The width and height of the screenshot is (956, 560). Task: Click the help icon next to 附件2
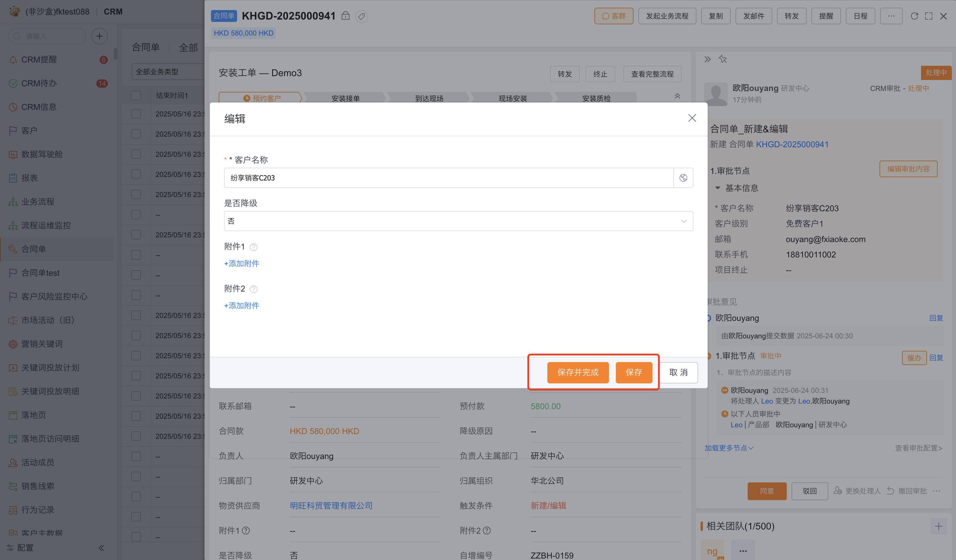pos(254,289)
